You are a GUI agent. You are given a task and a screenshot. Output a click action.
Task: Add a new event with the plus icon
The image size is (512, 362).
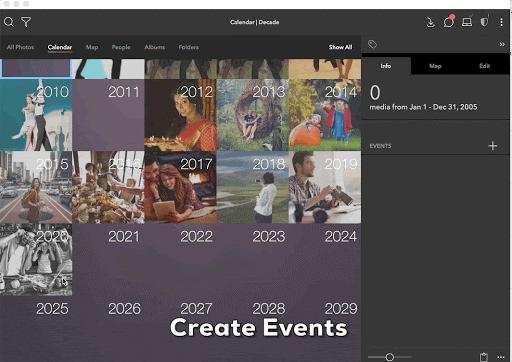click(493, 146)
